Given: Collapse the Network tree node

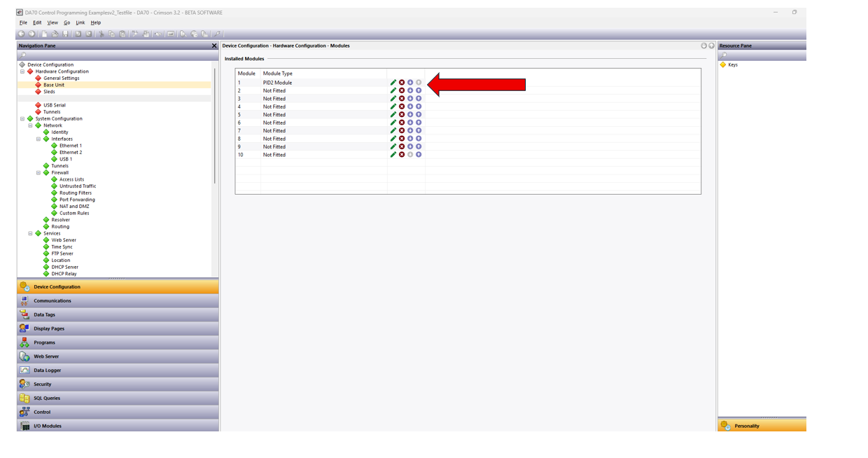Looking at the screenshot, I should [x=30, y=125].
